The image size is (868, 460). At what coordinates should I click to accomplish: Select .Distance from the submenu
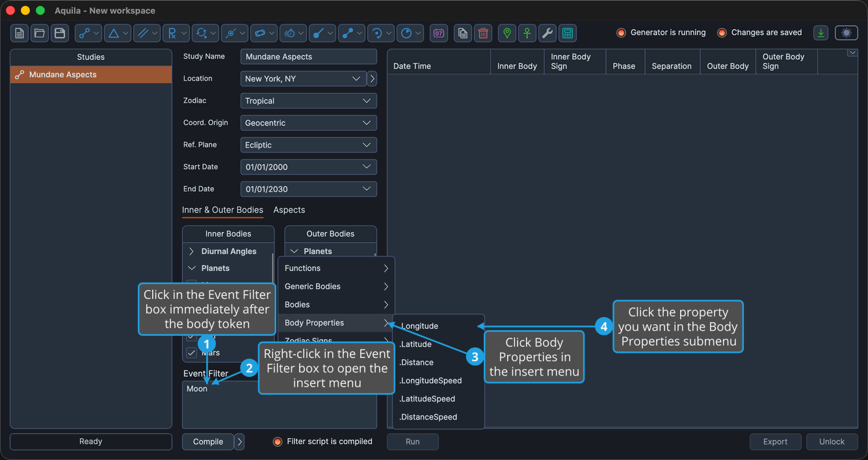point(439,363)
